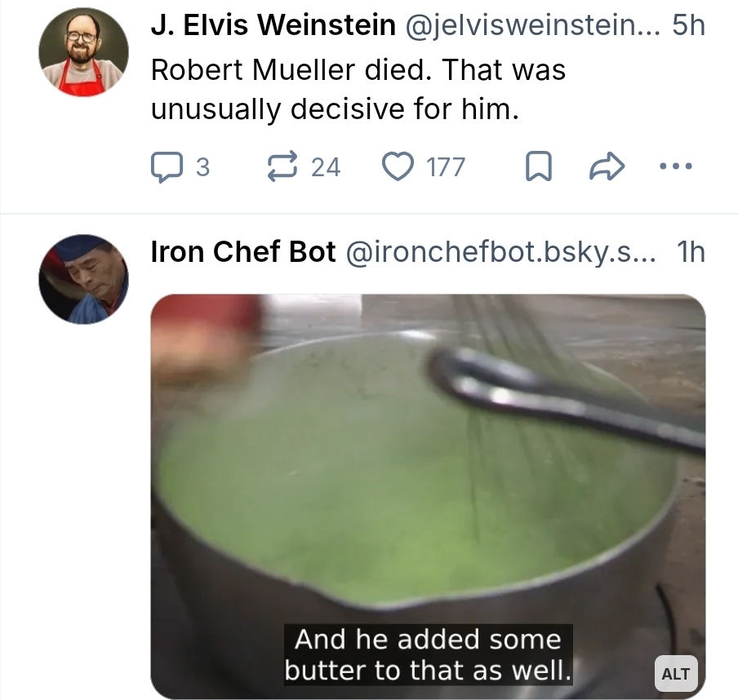Click the 5h timestamp on Weinstein's post
The image size is (738, 700).
[x=687, y=26]
